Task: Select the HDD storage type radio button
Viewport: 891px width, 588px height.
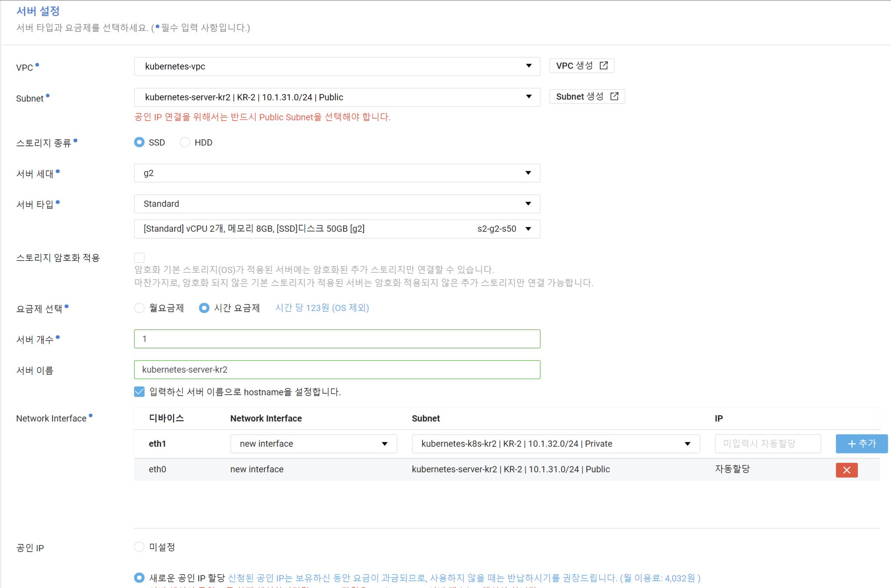Action: [x=184, y=142]
